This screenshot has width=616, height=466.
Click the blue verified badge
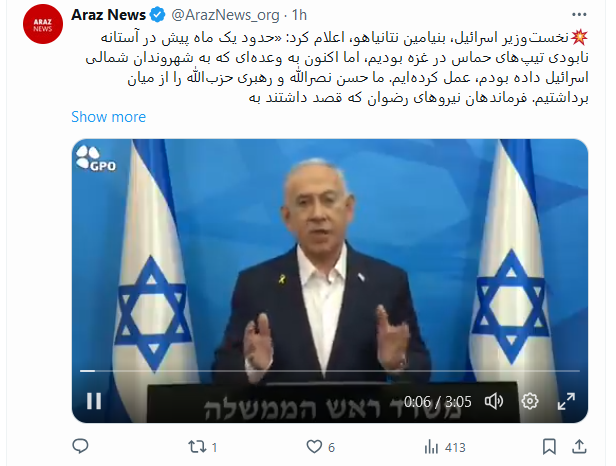tap(158, 15)
